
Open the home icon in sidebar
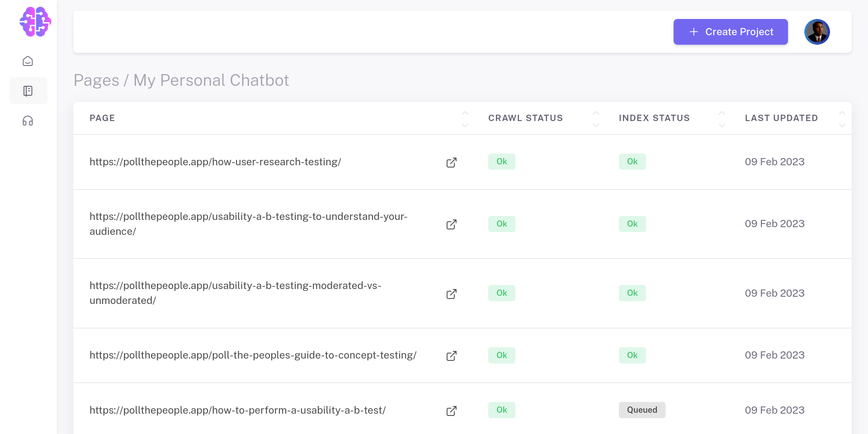[28, 61]
